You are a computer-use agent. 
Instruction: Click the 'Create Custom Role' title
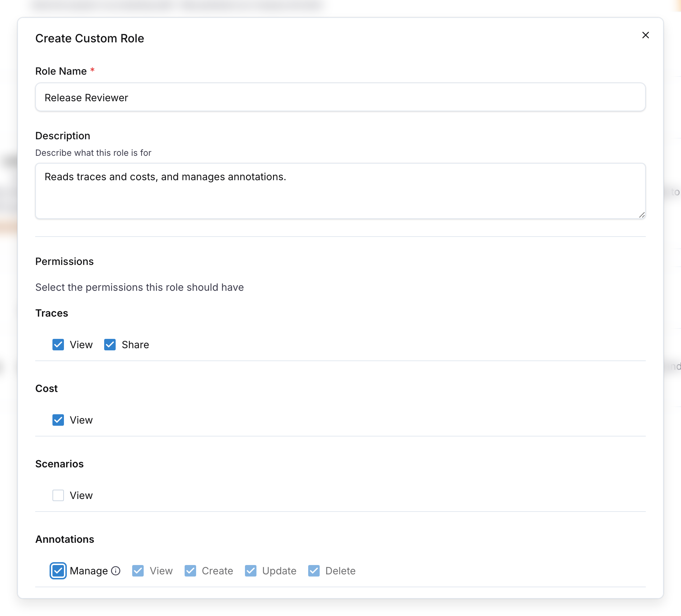pos(89,38)
